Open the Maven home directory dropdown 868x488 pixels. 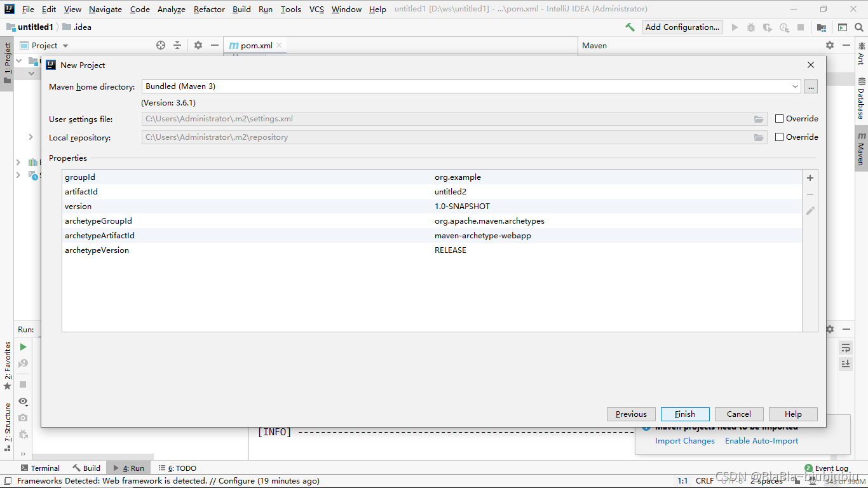point(796,86)
